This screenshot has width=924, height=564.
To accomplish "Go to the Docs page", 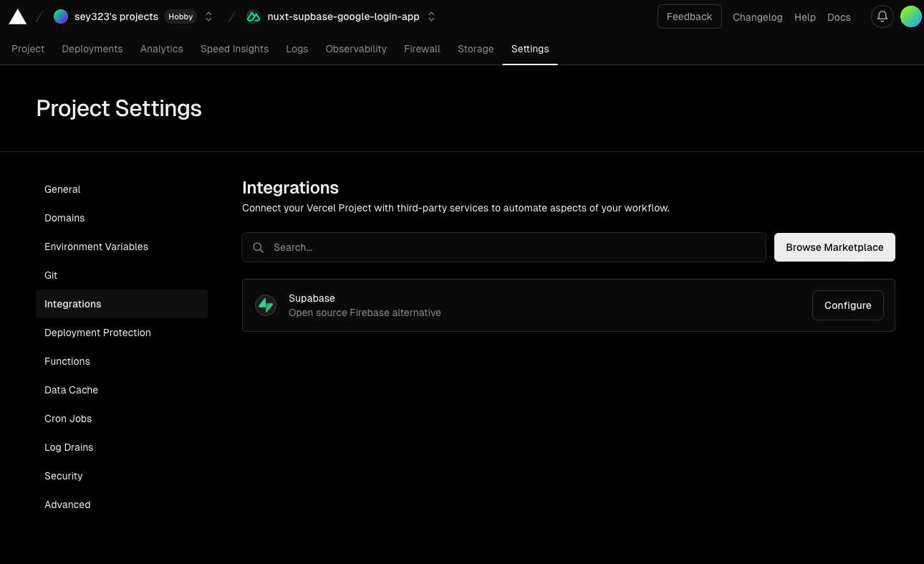I will point(839,16).
